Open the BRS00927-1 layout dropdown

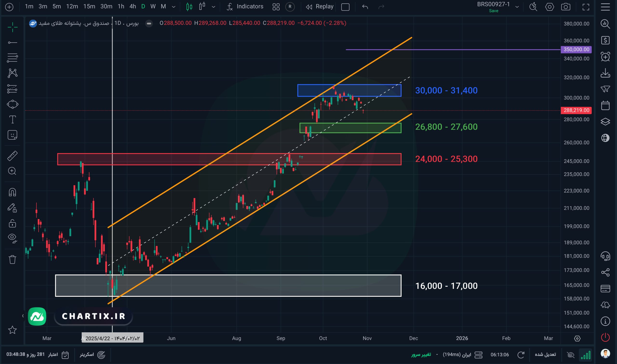(x=517, y=7)
